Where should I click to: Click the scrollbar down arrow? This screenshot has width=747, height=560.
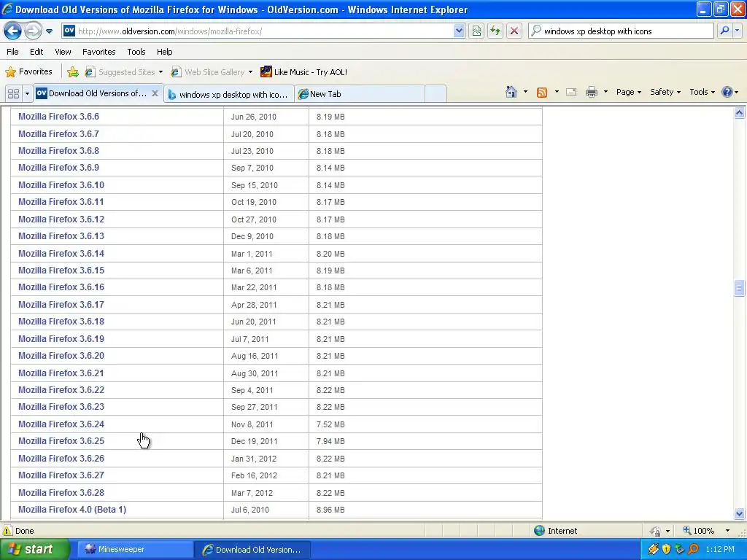739,513
